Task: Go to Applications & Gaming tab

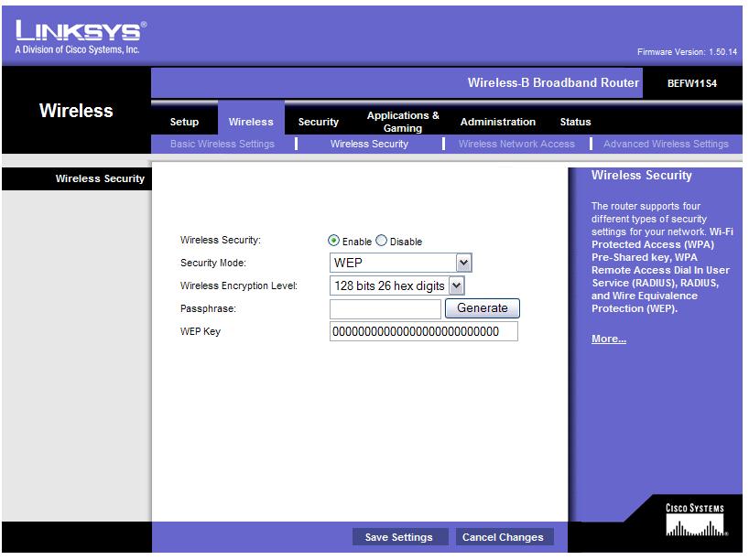Action: (403, 122)
